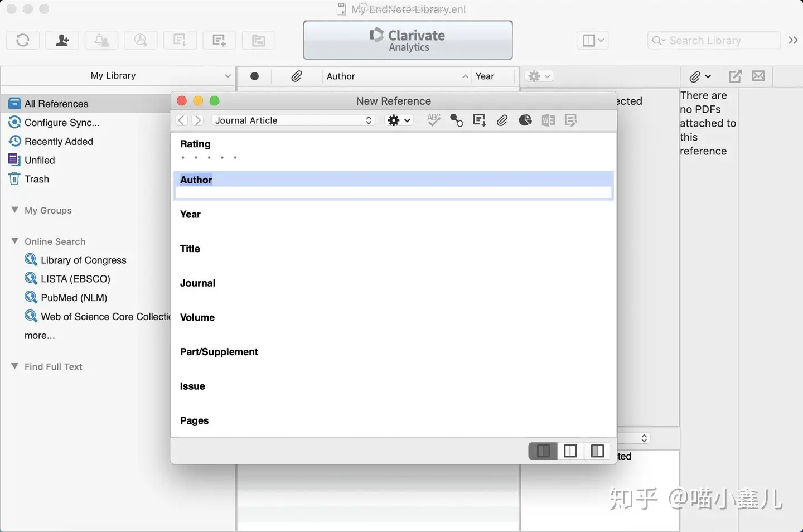Click the Open PDF in external window icon
The image size is (803, 532).
tap(735, 76)
